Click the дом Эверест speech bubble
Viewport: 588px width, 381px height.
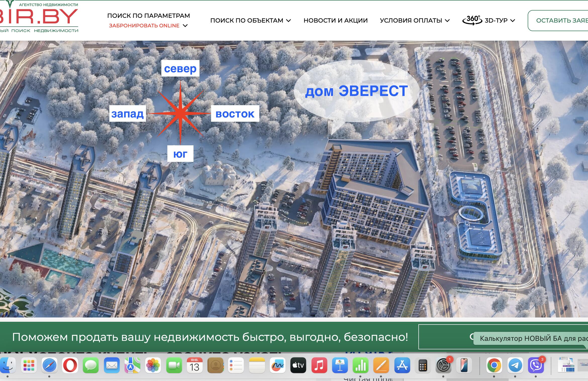(x=356, y=91)
